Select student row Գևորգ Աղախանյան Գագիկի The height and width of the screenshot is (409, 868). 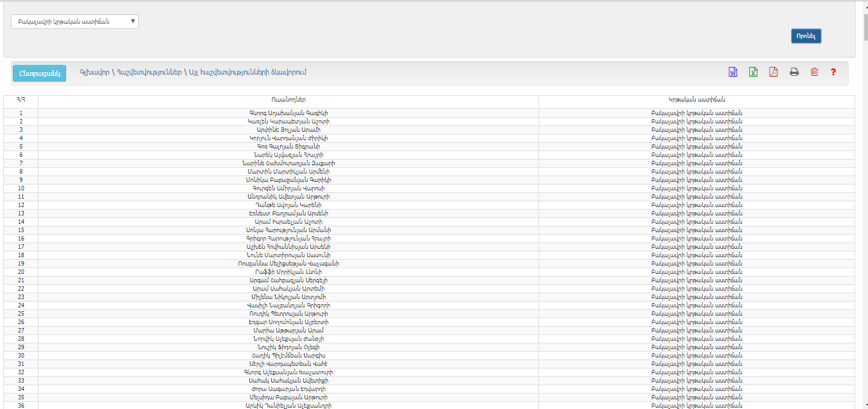pyautogui.click(x=288, y=113)
